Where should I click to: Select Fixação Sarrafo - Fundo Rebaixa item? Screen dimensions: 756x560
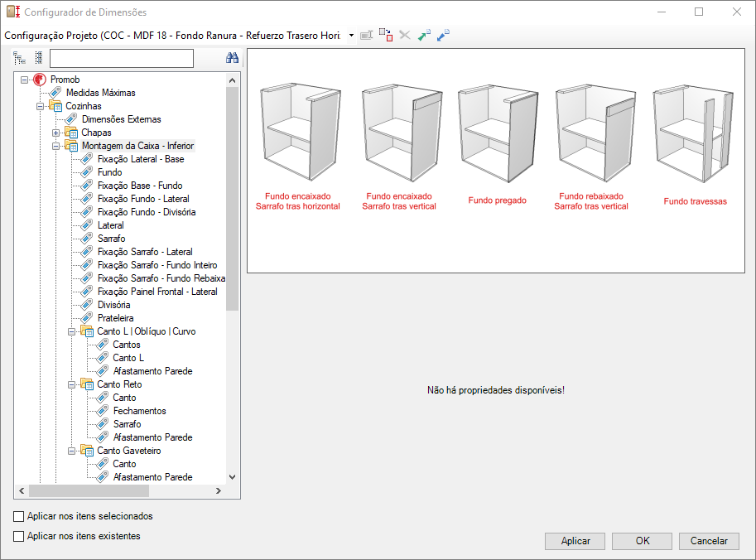point(161,278)
